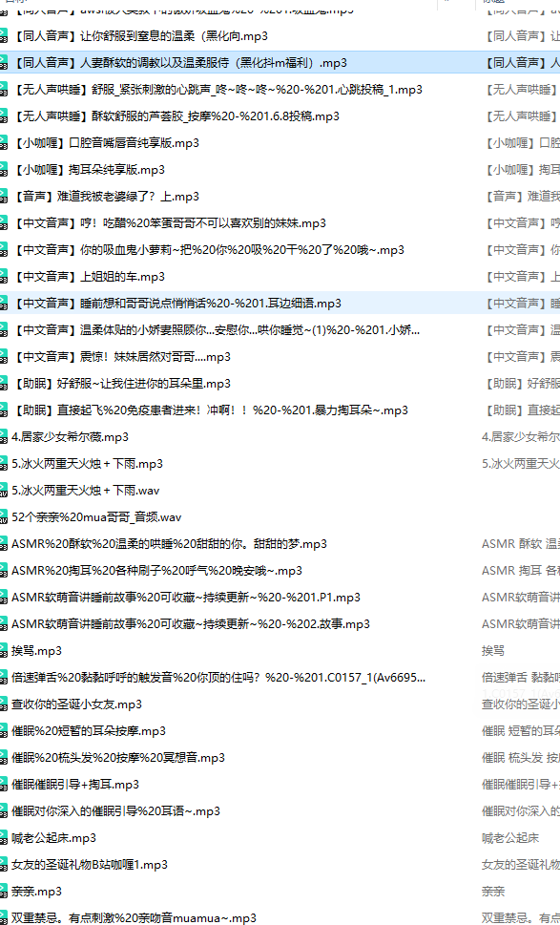This screenshot has width=560, height=925.
Task: Select file 【中文音声】上姐姐的车.mp3
Action: tap(89, 277)
